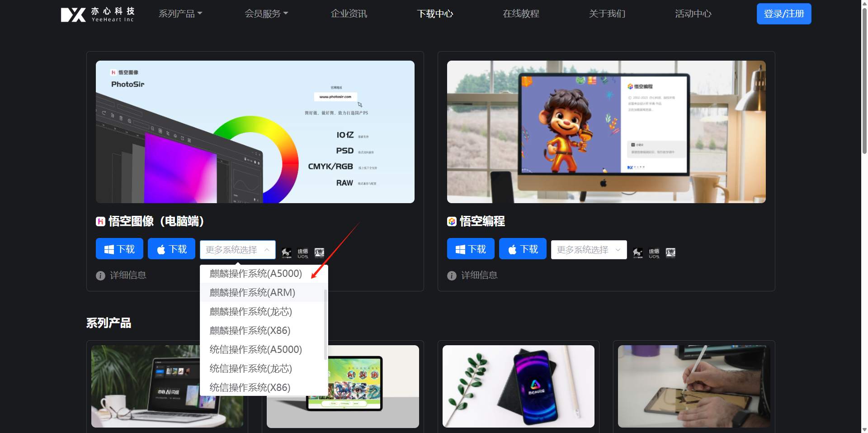Open the laptop product card thumbnail
The width and height of the screenshot is (868, 433).
(167, 386)
